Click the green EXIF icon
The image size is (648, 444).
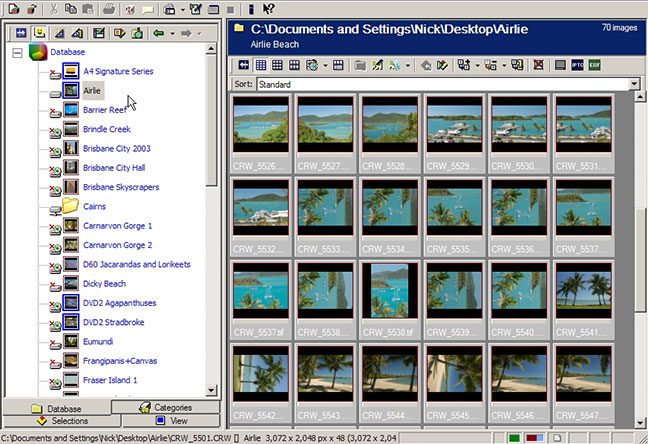[x=594, y=65]
